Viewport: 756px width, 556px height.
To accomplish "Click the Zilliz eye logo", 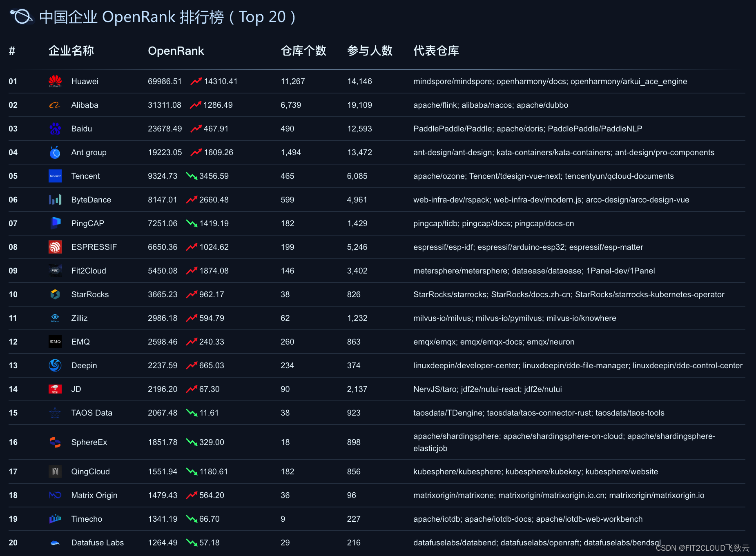I will (x=55, y=318).
